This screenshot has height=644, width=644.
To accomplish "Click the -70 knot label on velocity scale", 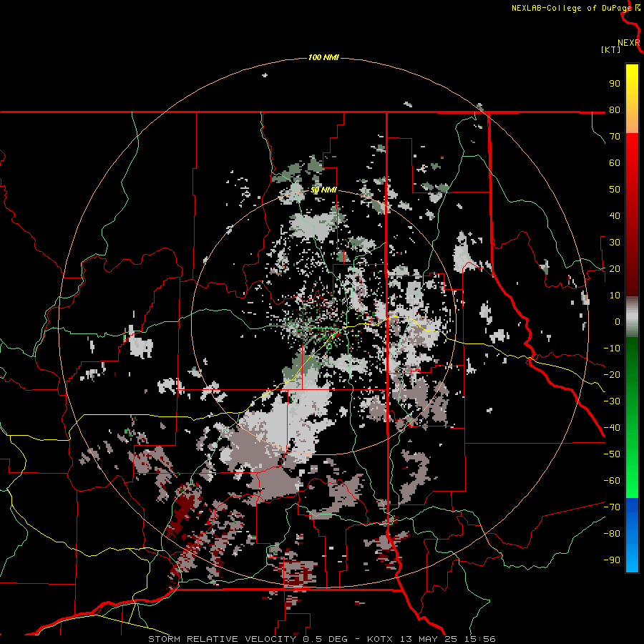I will point(612,507).
